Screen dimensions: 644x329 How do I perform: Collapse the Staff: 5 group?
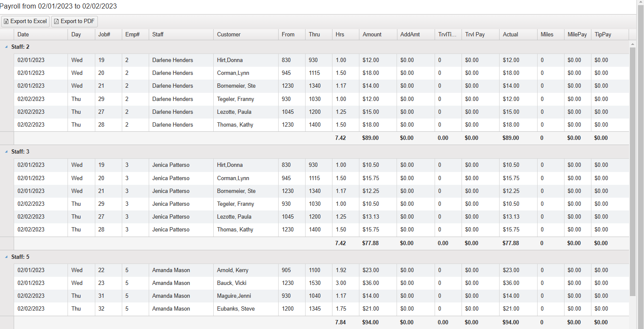tap(6, 257)
